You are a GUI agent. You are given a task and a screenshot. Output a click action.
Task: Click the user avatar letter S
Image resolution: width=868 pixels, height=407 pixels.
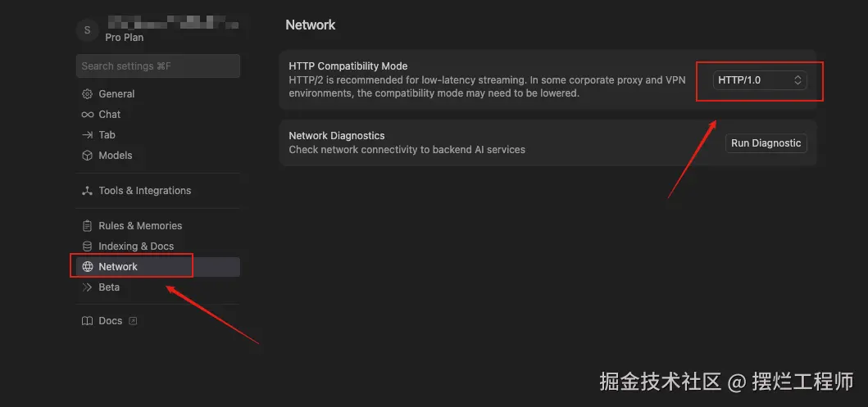[x=87, y=30]
